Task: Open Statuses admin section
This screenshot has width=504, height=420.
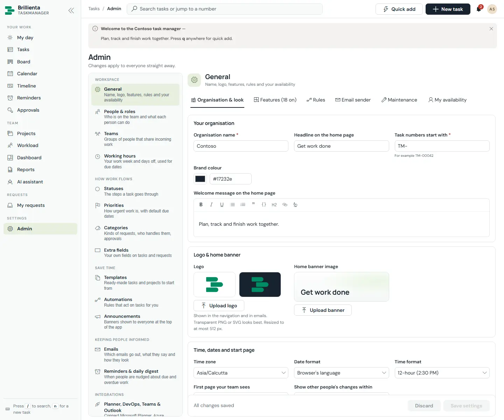Action: [135, 191]
